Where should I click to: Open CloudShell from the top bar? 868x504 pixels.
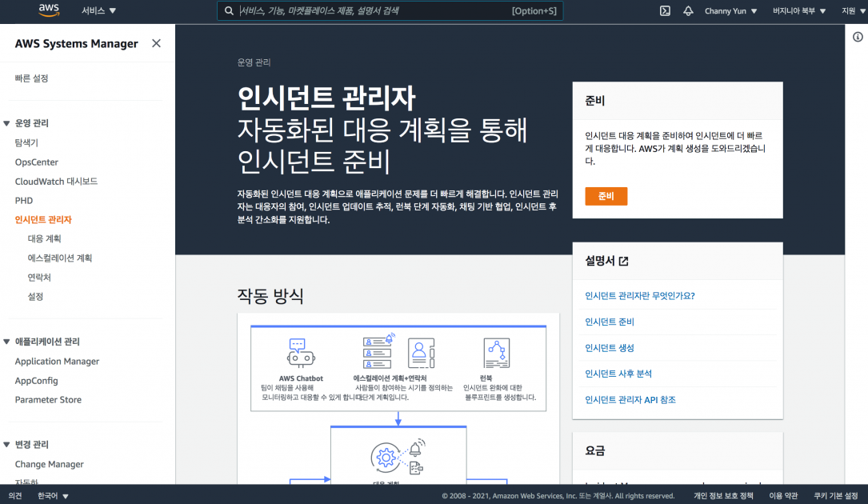[x=665, y=11]
